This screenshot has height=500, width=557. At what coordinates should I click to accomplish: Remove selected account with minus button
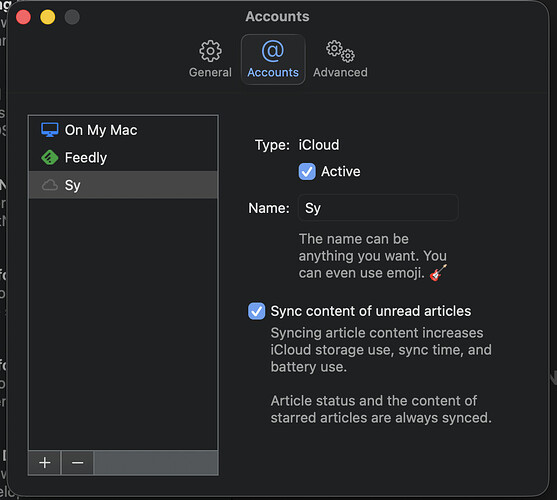pos(77,463)
